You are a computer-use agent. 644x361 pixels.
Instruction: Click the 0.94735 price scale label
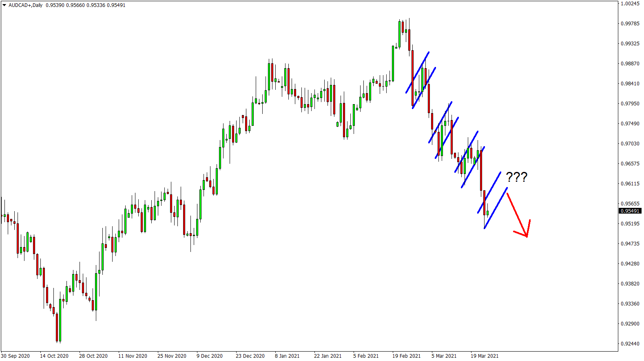pos(630,244)
